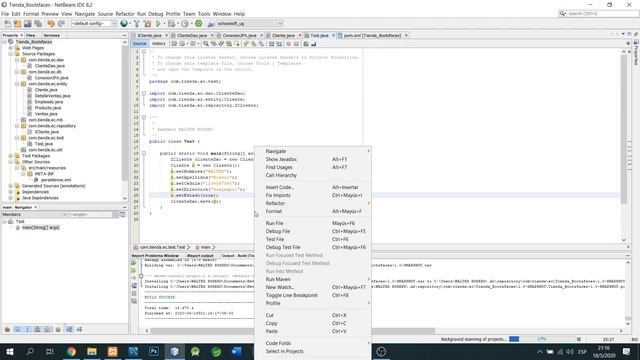
Task: Expand the Web Pages tree node
Action: tap(11, 48)
